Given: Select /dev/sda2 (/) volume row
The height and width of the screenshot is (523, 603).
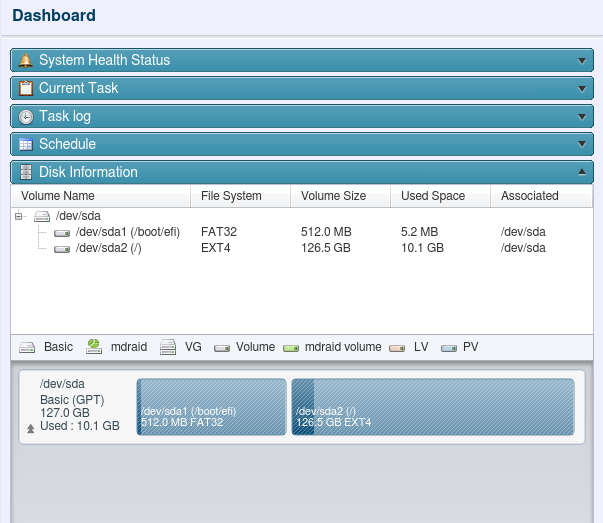Looking at the screenshot, I should pos(108,248).
